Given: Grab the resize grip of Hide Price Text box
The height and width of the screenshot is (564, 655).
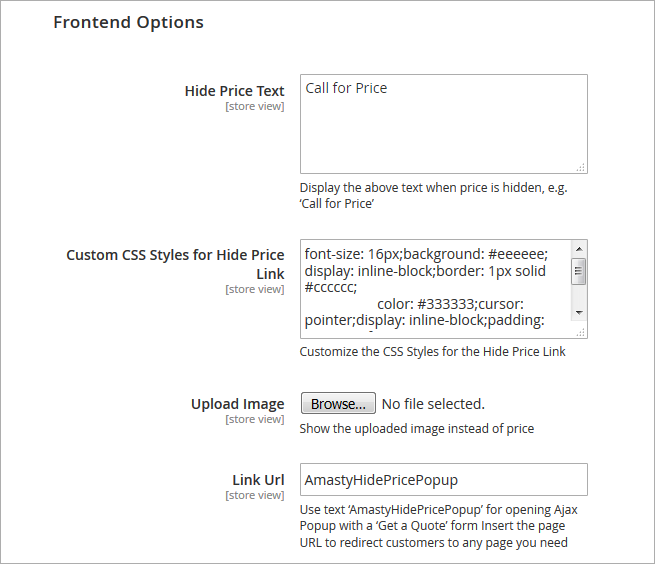Looking at the screenshot, I should (581, 168).
